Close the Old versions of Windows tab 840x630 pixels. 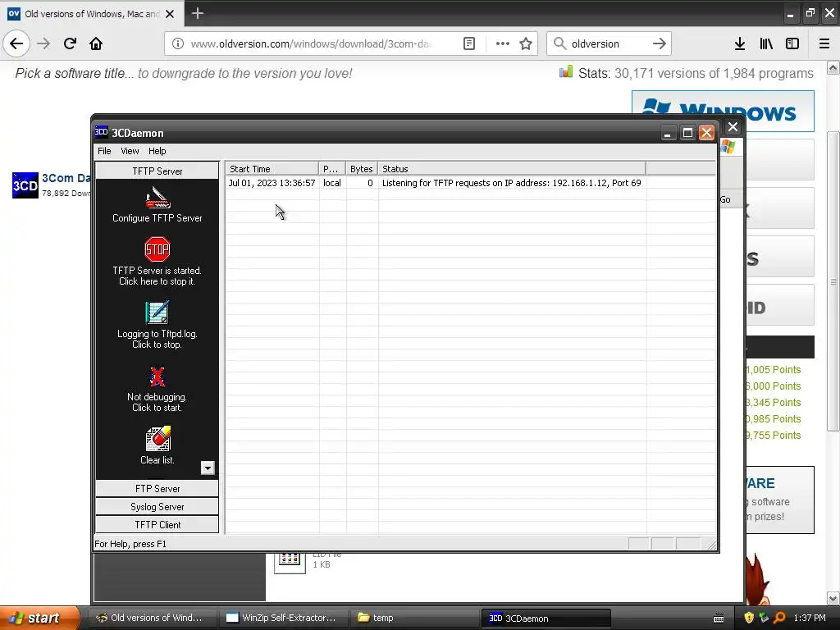pos(170,14)
